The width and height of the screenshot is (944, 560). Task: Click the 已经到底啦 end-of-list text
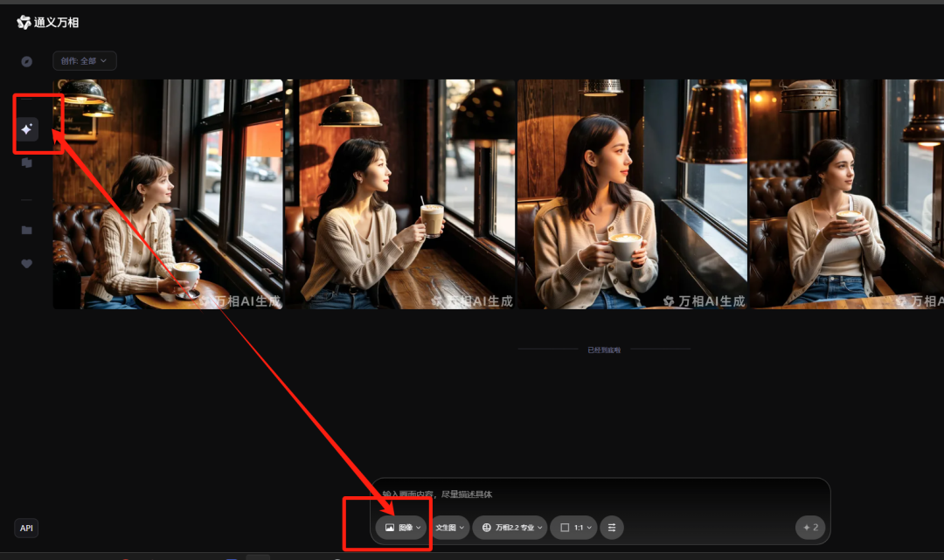[x=604, y=349]
